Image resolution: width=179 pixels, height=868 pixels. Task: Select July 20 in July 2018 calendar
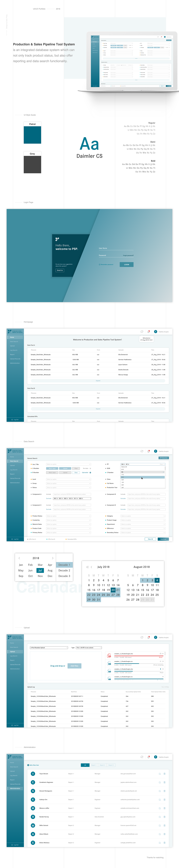point(113,590)
